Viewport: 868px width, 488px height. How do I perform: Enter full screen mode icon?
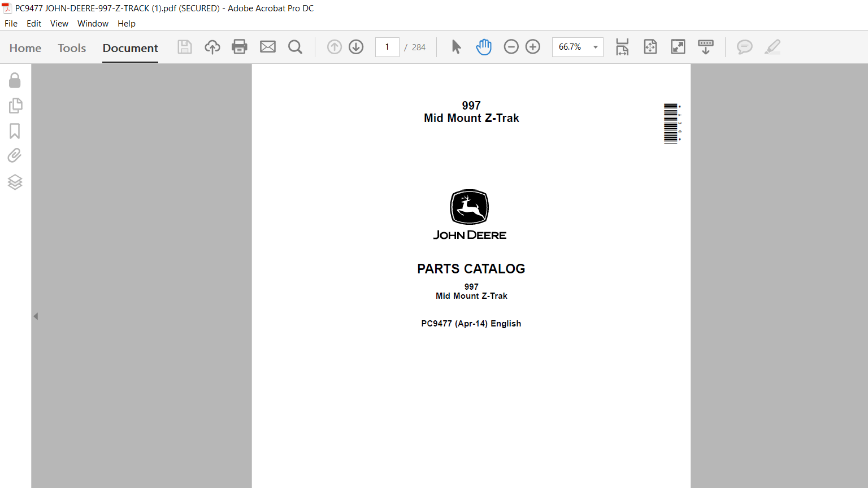pyautogui.click(x=678, y=47)
